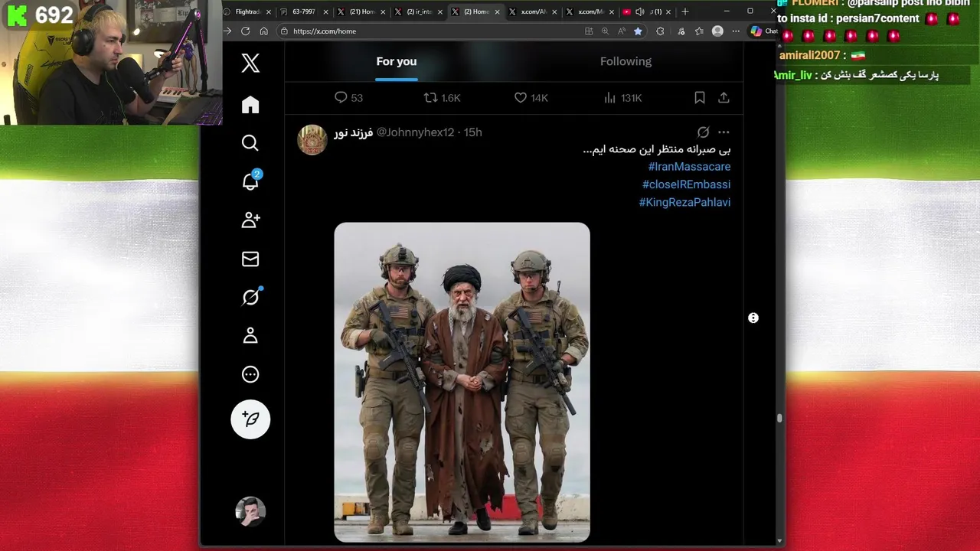Click zoom magnifier in address bar

coord(605,31)
